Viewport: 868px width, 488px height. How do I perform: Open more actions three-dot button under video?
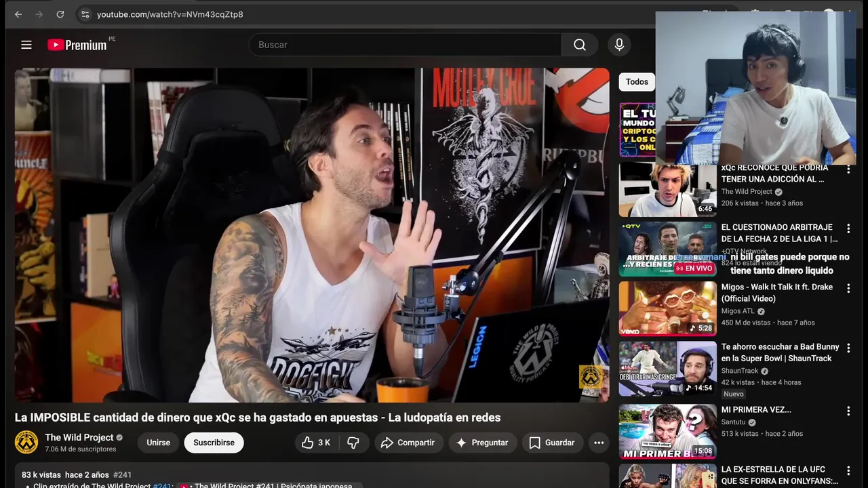[599, 443]
